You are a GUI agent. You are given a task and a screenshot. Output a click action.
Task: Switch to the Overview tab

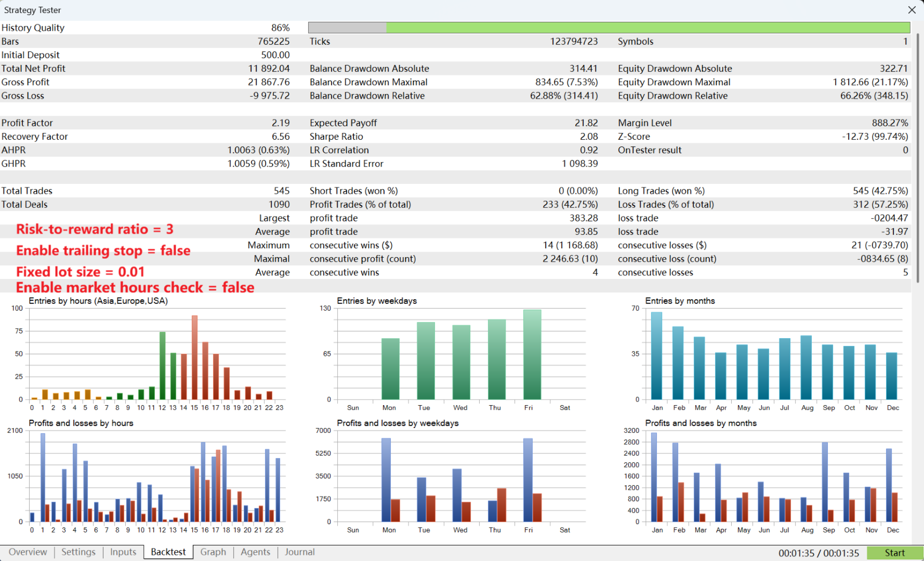click(x=28, y=552)
